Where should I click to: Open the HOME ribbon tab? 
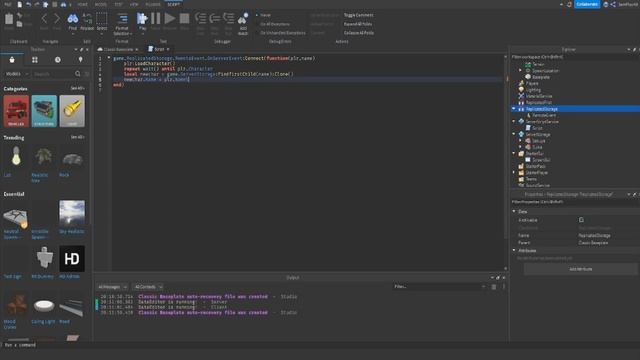pyautogui.click(x=82, y=4)
